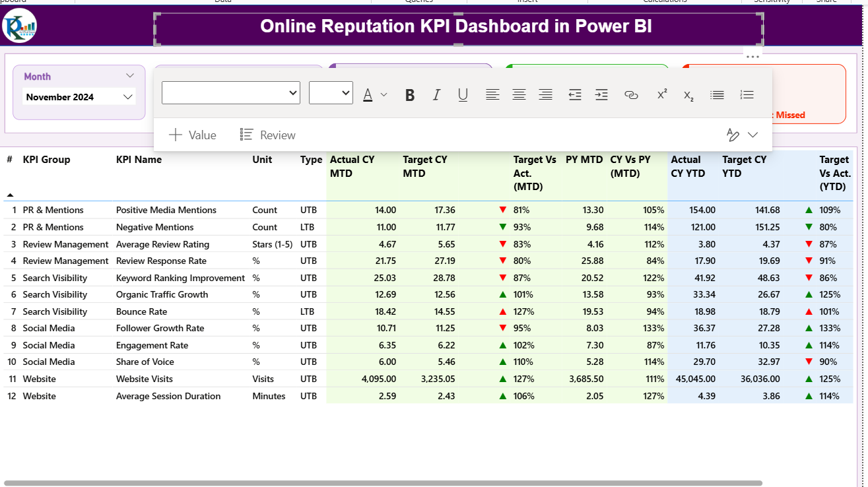
Task: Click the Review button
Action: coord(267,135)
